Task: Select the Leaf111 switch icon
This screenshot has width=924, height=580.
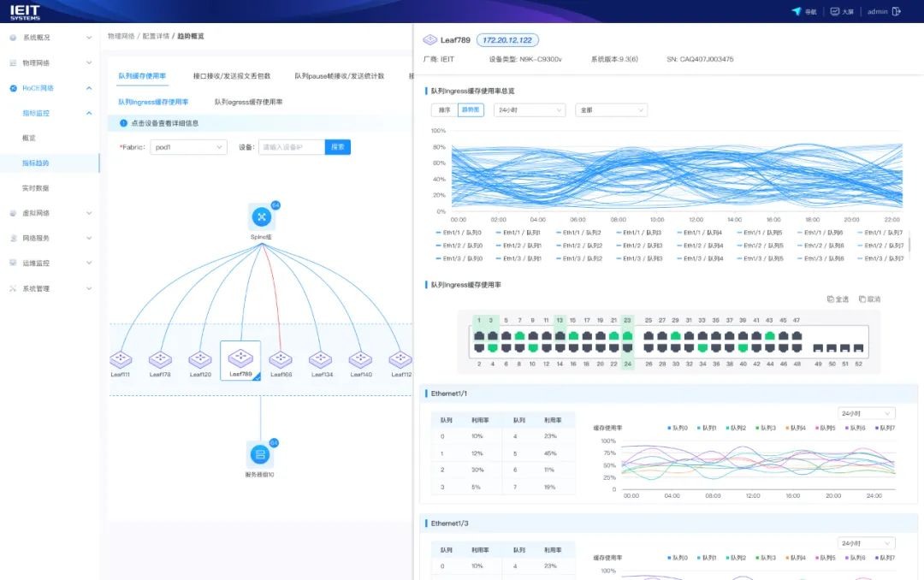Action: point(120,359)
